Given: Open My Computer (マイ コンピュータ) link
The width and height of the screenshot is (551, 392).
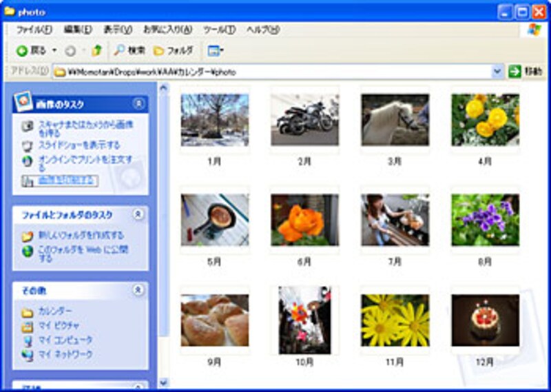Looking at the screenshot, I should (x=65, y=340).
